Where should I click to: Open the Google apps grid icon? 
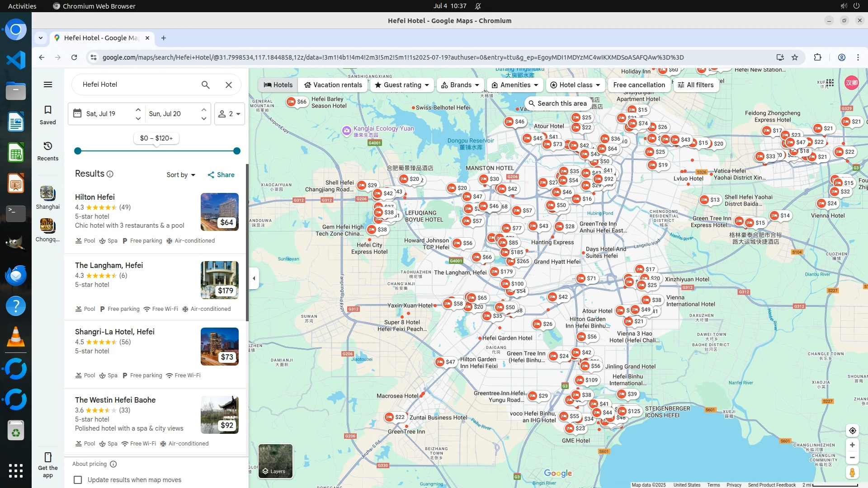click(x=830, y=83)
